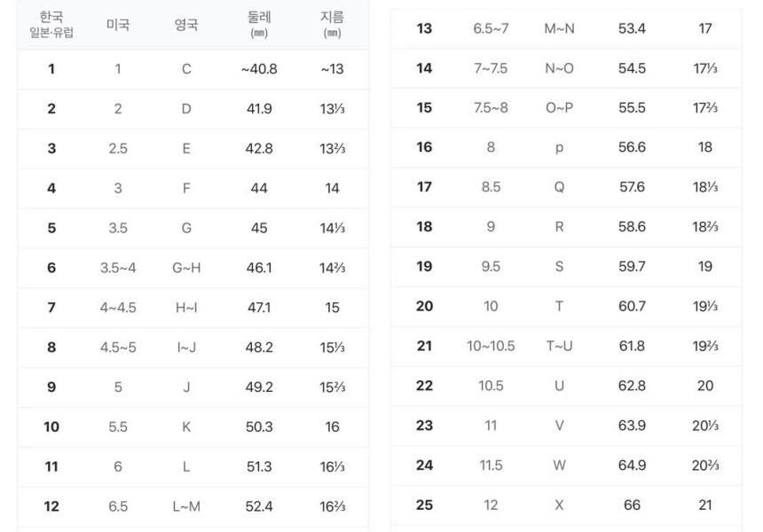Click the circumference value 52.4

[259, 507]
